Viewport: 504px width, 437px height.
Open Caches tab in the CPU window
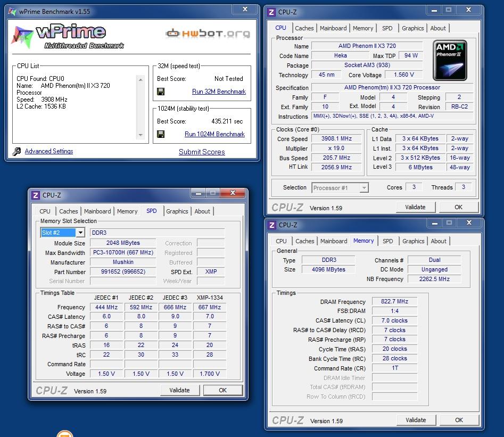pyautogui.click(x=304, y=28)
